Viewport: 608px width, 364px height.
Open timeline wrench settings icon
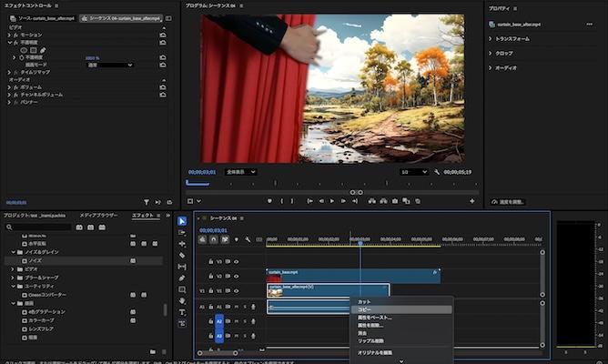click(248, 240)
